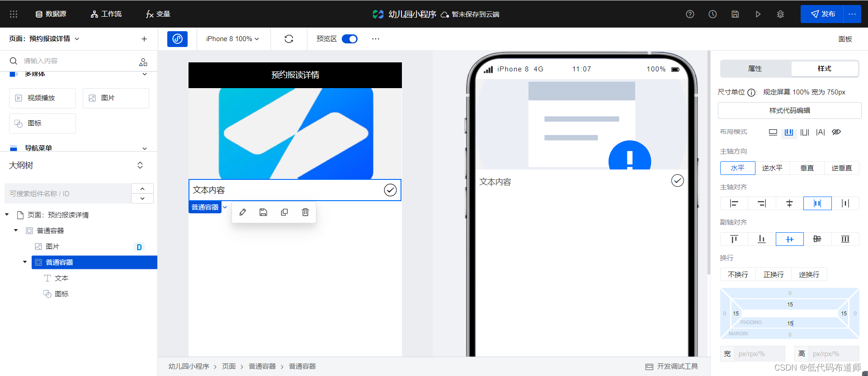Viewport: 868px width, 376px height.
Task: Switch to the 属性 properties tab
Action: coord(755,69)
